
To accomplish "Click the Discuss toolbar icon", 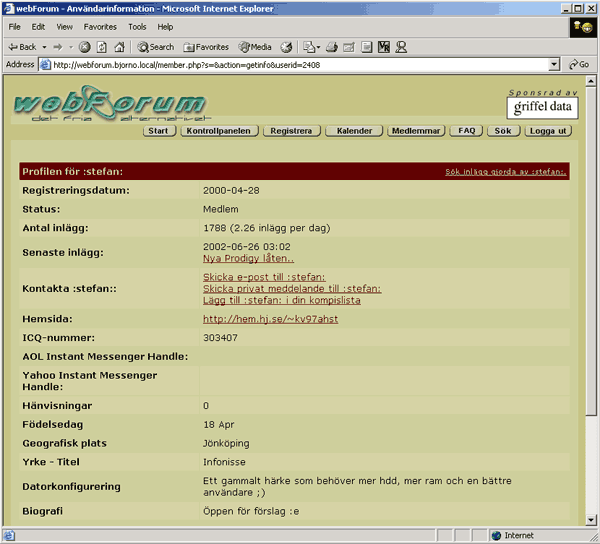I will [x=367, y=47].
